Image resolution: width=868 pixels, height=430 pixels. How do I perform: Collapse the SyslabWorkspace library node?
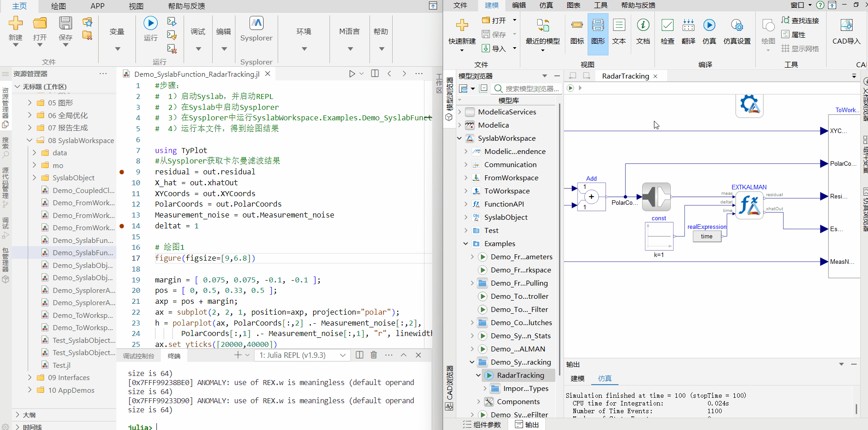[x=459, y=138]
